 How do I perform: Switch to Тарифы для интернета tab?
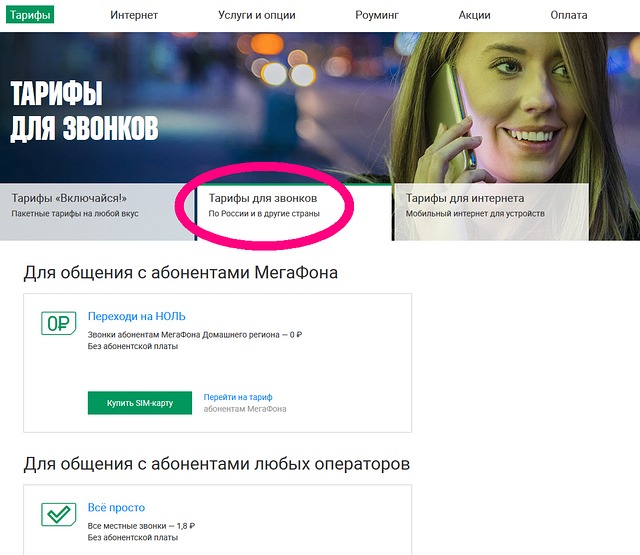pyautogui.click(x=491, y=212)
